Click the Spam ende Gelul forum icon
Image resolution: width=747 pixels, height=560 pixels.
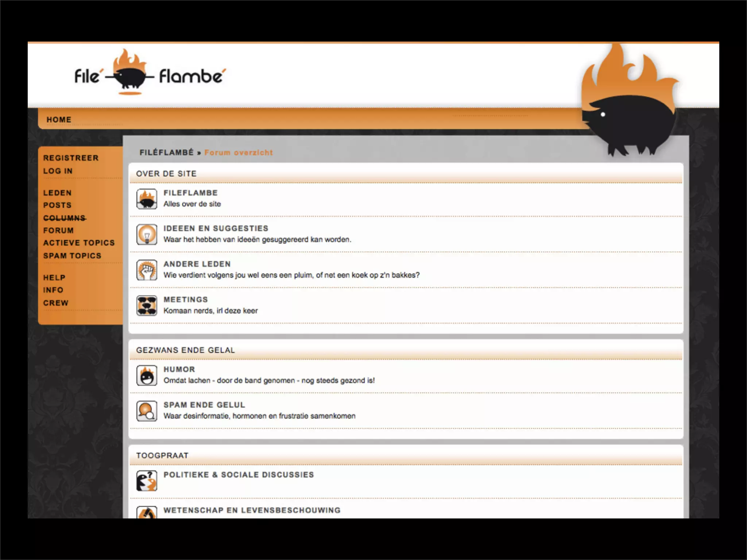[x=147, y=411]
